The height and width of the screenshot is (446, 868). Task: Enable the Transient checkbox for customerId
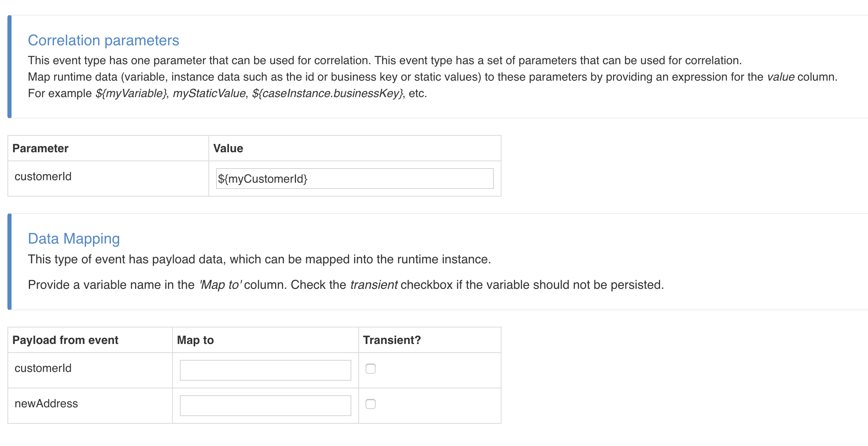coord(371,369)
